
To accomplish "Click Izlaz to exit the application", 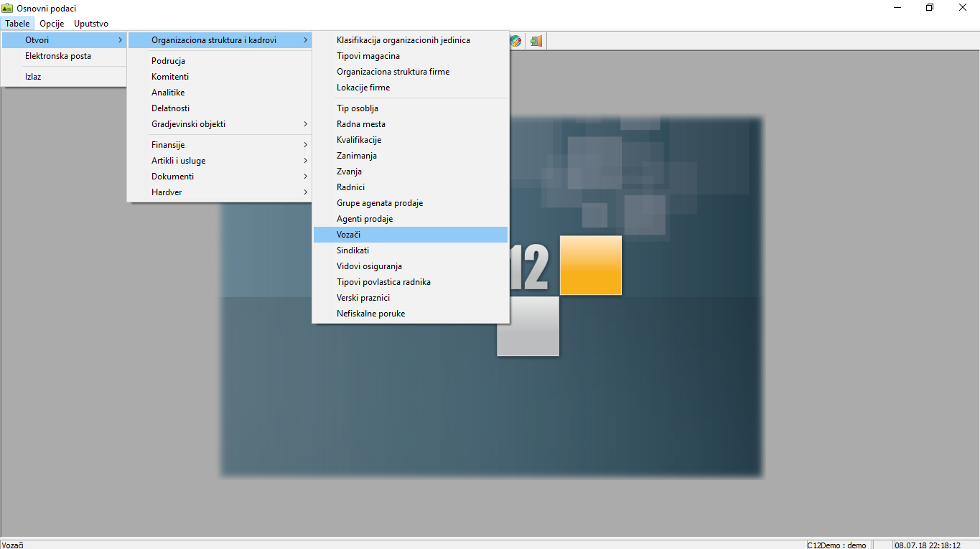I will pos(33,76).
